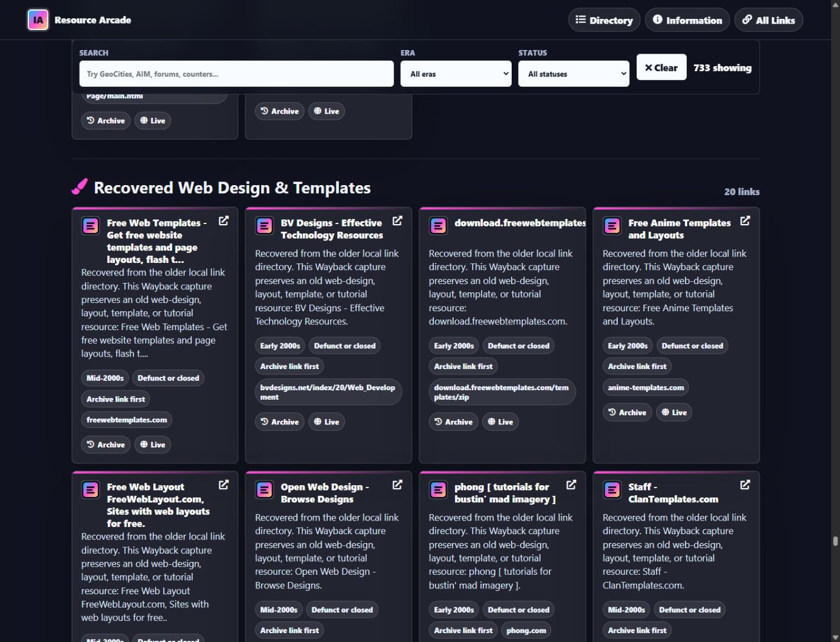Image resolution: width=840 pixels, height=642 pixels.
Task: Click the 20 links count label
Action: (x=742, y=192)
